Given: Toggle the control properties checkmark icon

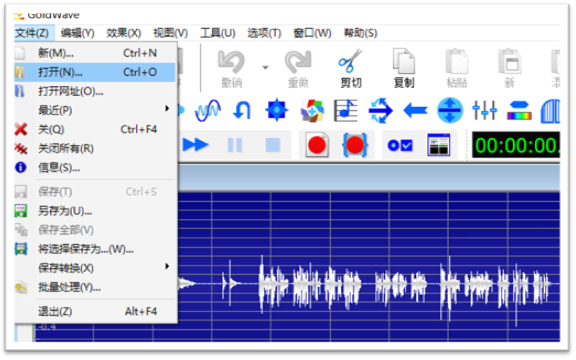Looking at the screenshot, I should point(400,145).
